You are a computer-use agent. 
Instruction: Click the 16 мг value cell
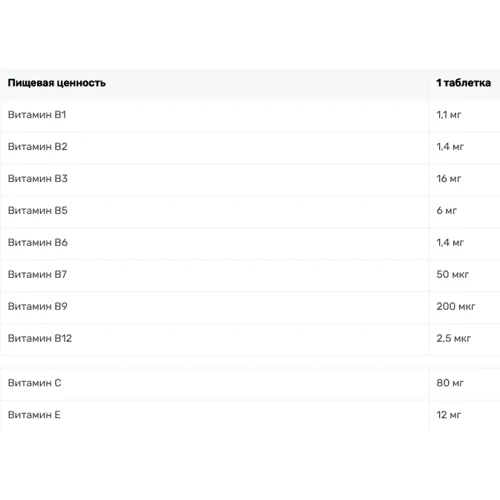(449, 179)
